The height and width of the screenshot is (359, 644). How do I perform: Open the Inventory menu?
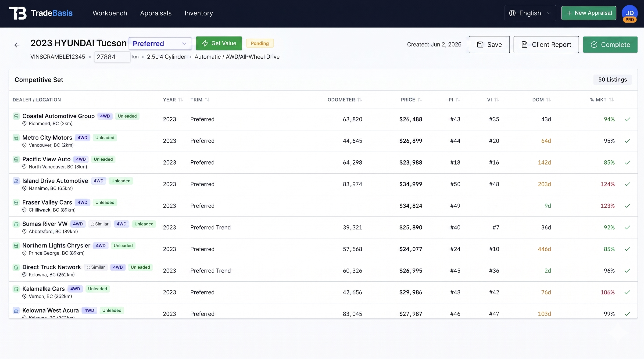[199, 13]
